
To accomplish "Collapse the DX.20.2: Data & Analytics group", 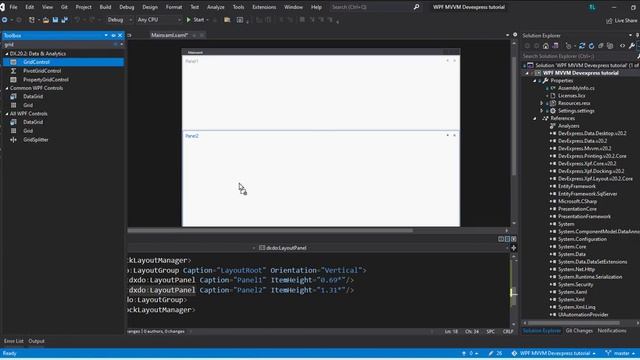I will [7, 53].
